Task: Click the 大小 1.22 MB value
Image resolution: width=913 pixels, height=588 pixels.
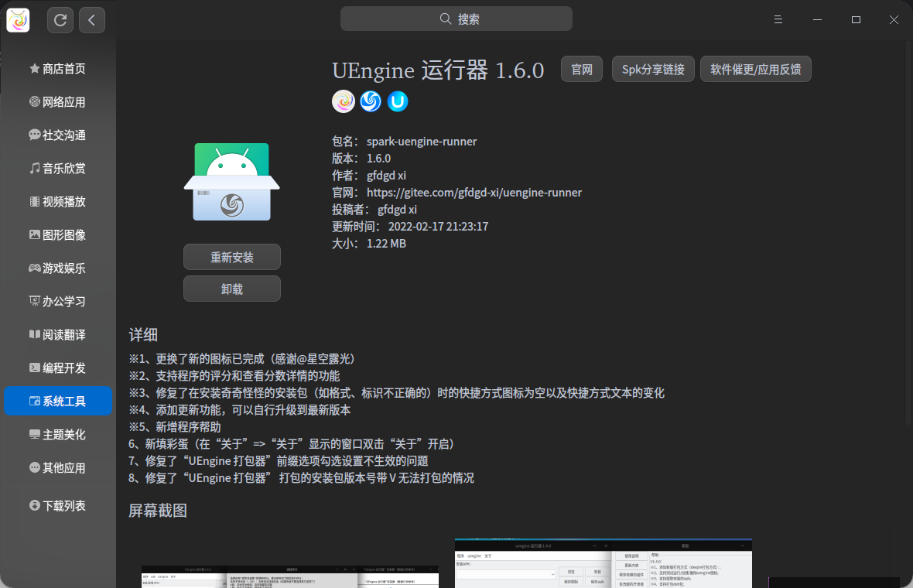Action: [x=386, y=244]
